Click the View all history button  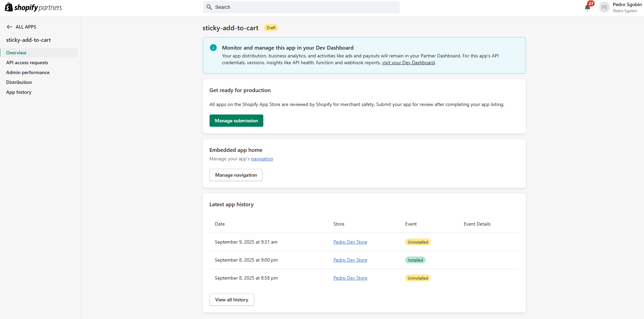click(x=232, y=300)
